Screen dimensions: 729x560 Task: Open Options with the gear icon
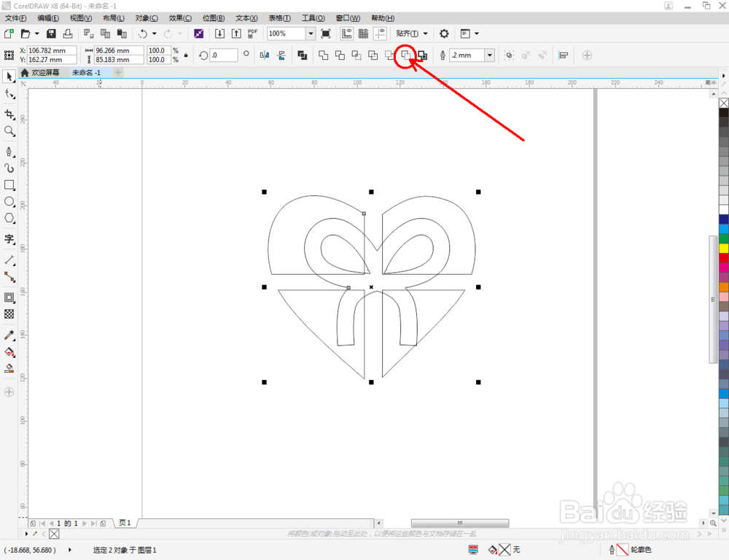point(444,34)
